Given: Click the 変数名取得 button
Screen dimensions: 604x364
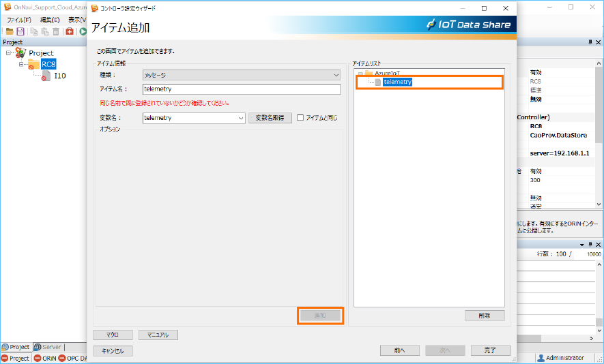Looking at the screenshot, I should point(269,118).
